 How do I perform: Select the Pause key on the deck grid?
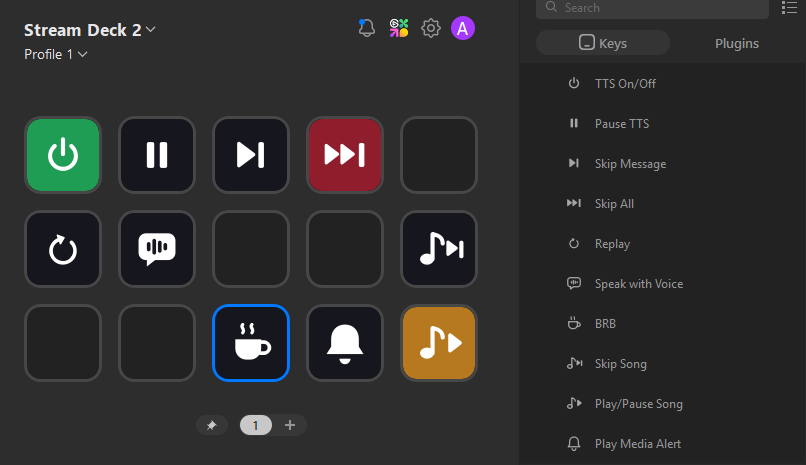pyautogui.click(x=157, y=155)
